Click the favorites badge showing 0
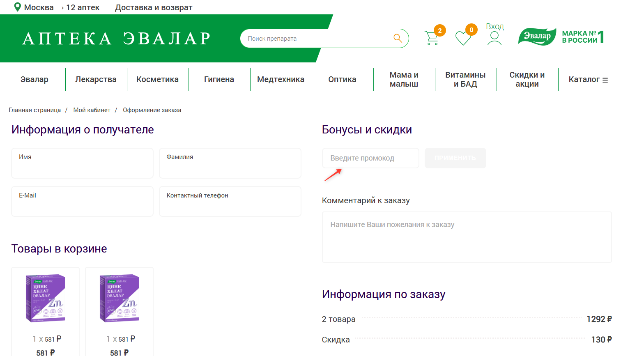 [471, 30]
